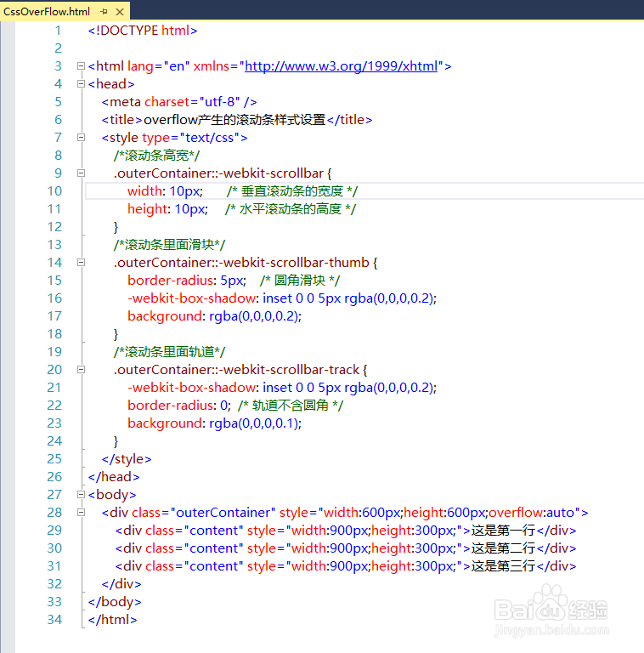The image size is (644, 653).
Task: Click background: rgba(0,0,0,0.2) on line 17
Action: point(214,316)
